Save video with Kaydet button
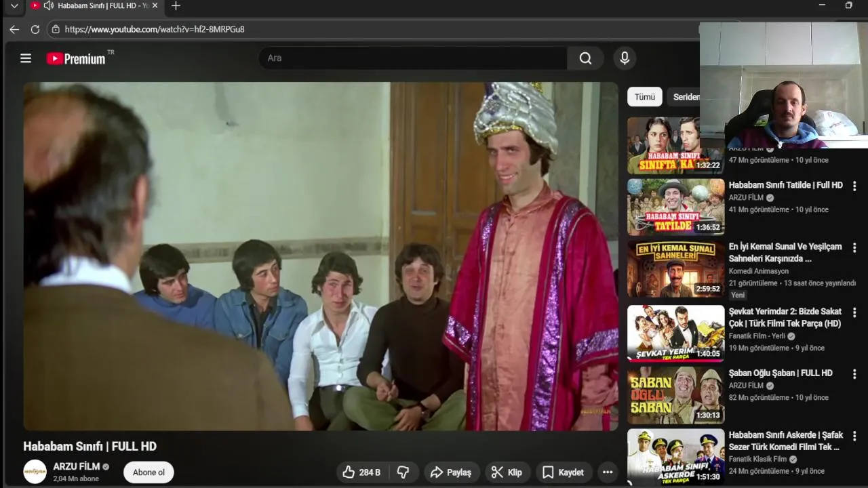Image resolution: width=868 pixels, height=488 pixels. click(x=563, y=472)
